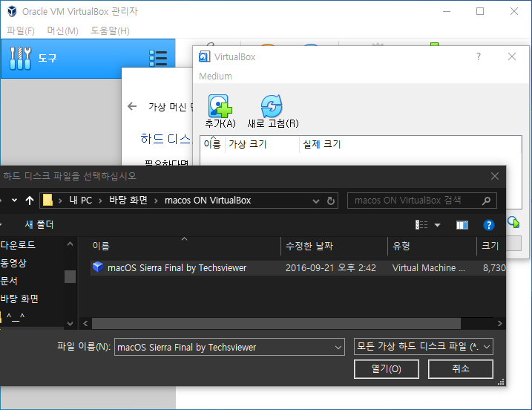Image resolution: width=532 pixels, height=410 pixels.
Task: Click macos ON VirtualBox breadcrumb
Action: click(208, 201)
